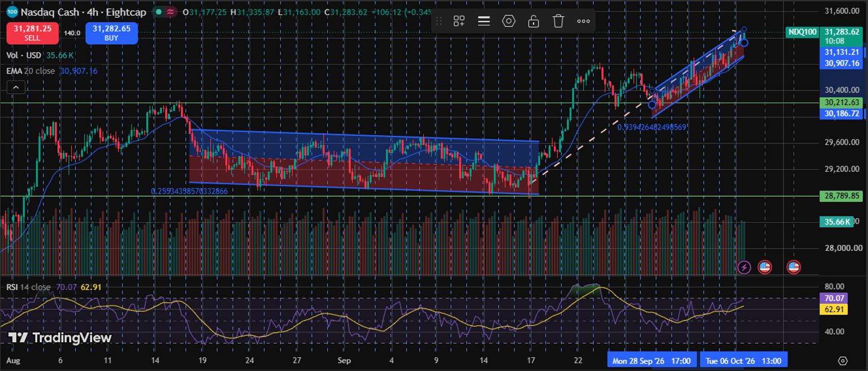Click the 35.66 K volume scale label
The height and width of the screenshot is (371, 868).
[x=837, y=222]
